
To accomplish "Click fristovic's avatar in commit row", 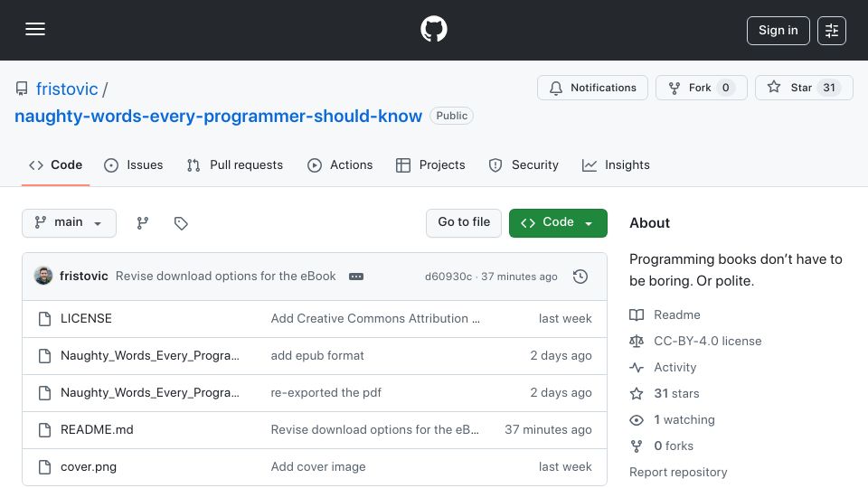I will [x=43, y=276].
